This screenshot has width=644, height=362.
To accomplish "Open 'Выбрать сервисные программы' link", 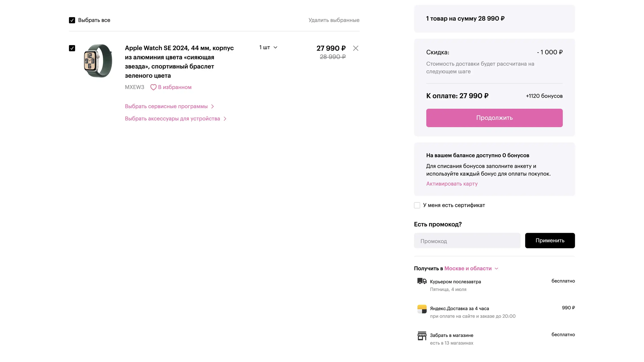I will pyautogui.click(x=166, y=106).
